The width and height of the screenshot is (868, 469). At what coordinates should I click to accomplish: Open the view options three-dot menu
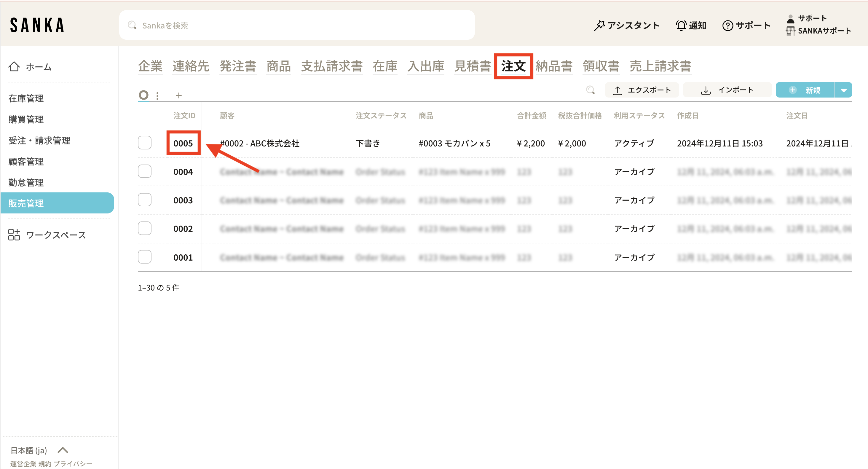coord(157,96)
